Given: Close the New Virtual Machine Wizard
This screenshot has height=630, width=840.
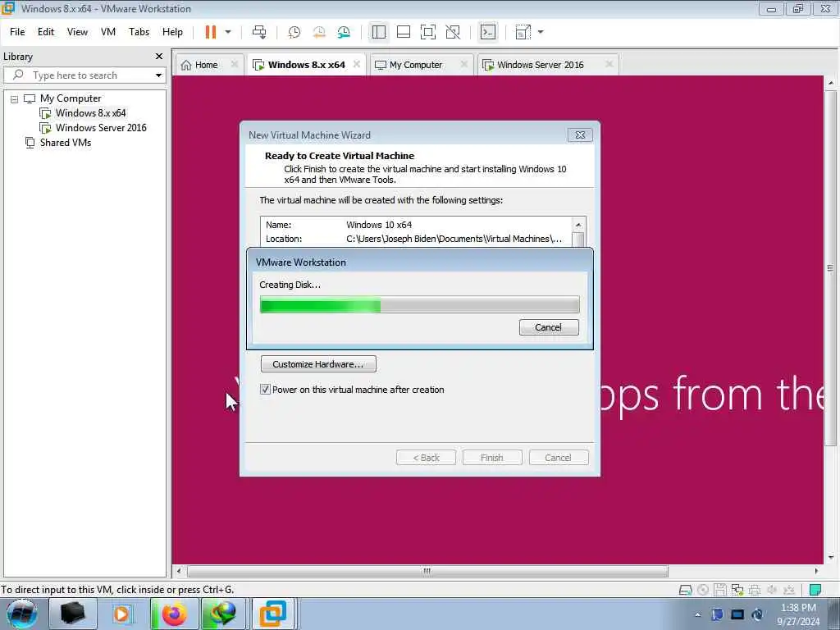Looking at the screenshot, I should [580, 135].
